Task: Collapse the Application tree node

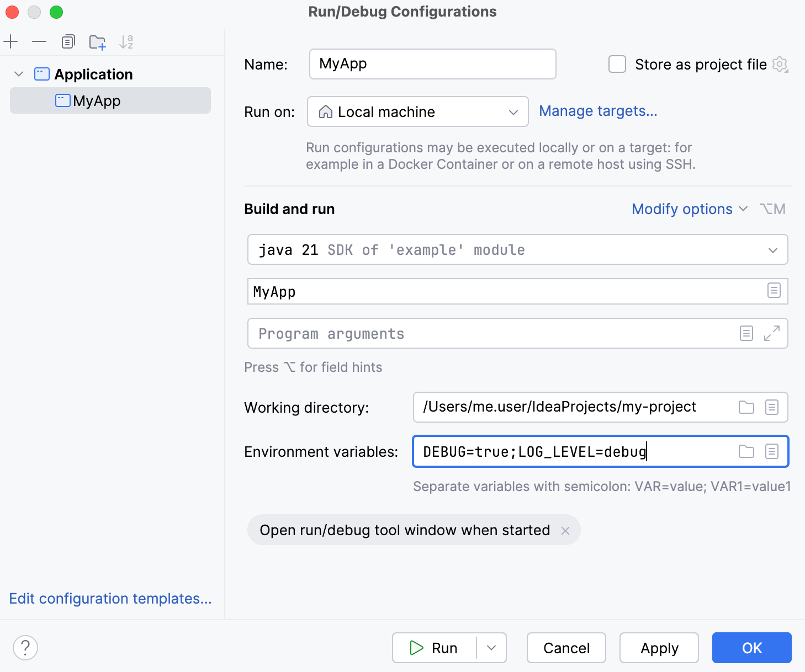Action: click(18, 74)
